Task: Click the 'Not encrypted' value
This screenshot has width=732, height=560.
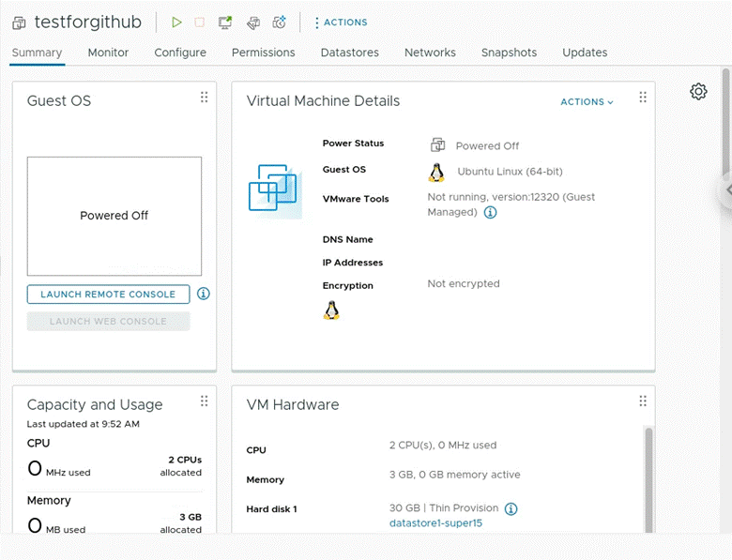Action: (x=464, y=283)
